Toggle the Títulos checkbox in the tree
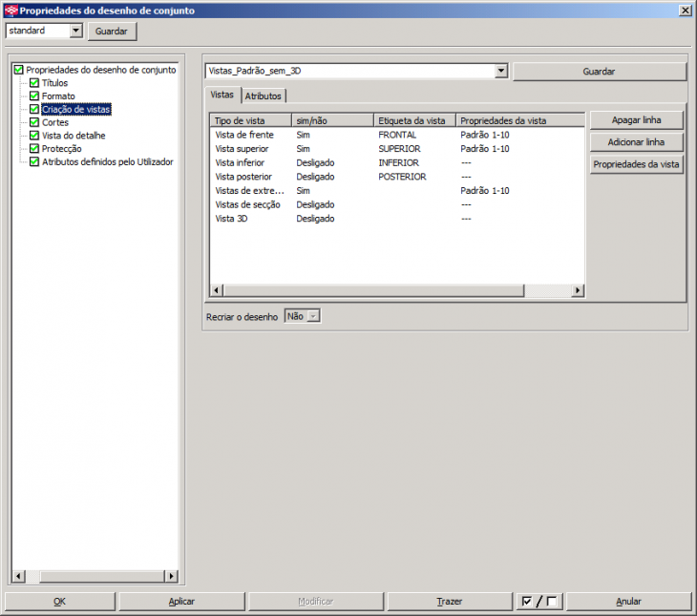Viewport: 697px width, 616px height. 34,83
